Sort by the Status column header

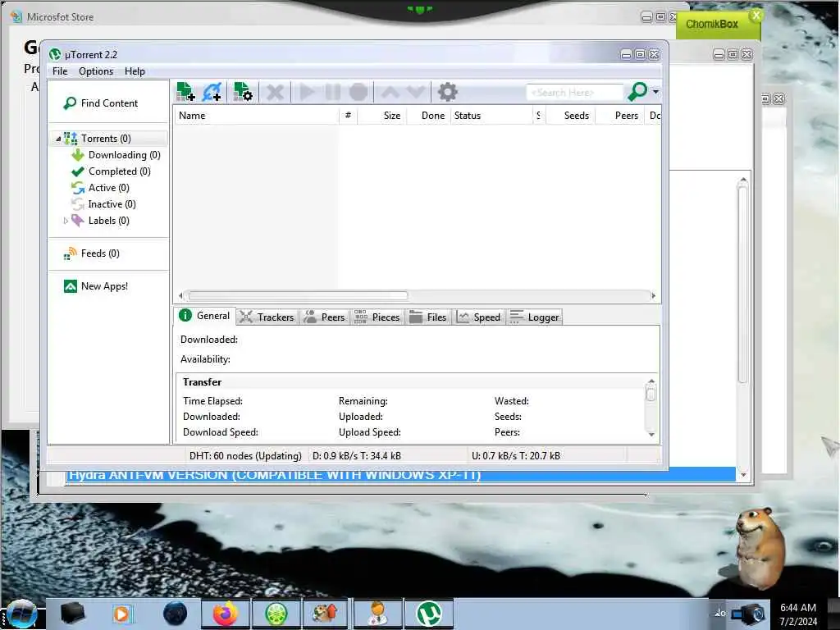[x=491, y=115]
